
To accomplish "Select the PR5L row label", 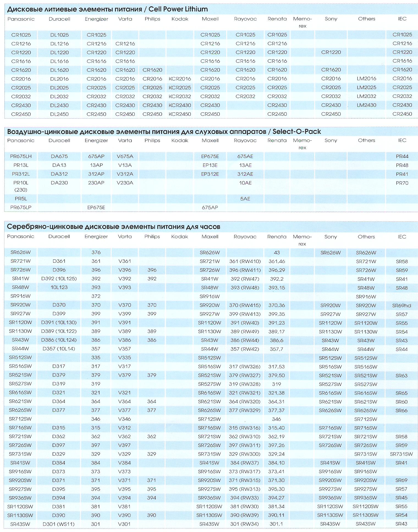I will click(x=21, y=199).
